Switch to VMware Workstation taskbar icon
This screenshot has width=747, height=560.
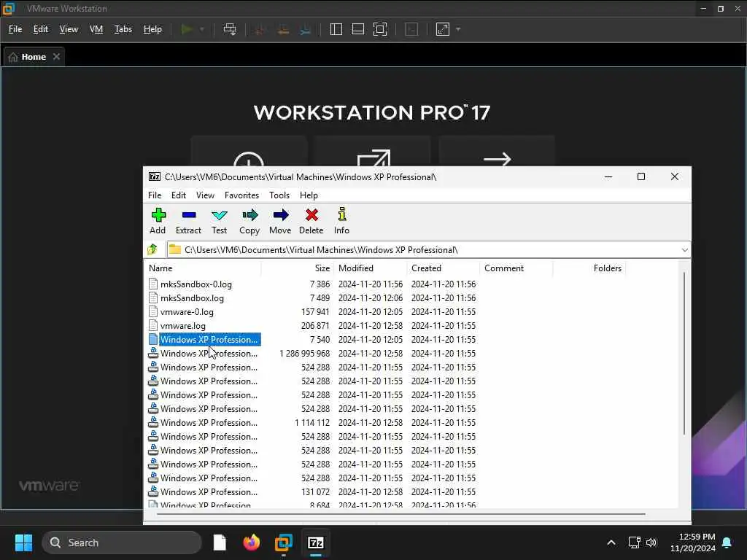tap(284, 542)
